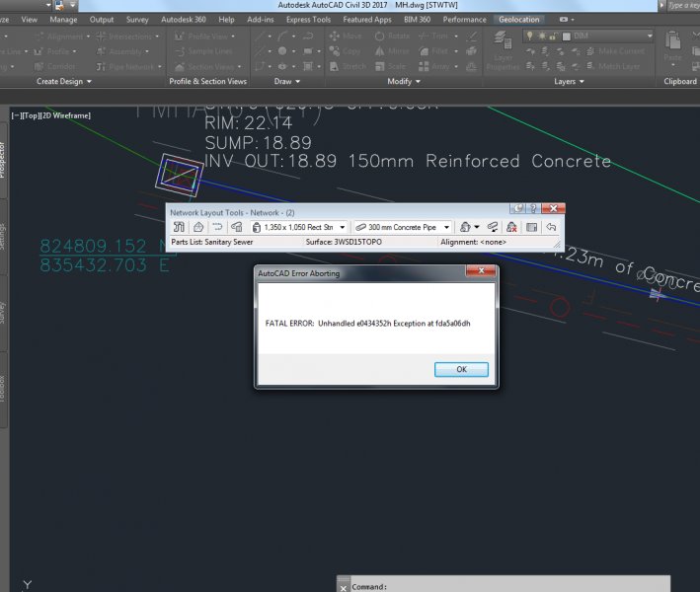Image resolution: width=700 pixels, height=592 pixels.
Task: Open Parts List icon in Network Layout Tools
Action: click(237, 227)
